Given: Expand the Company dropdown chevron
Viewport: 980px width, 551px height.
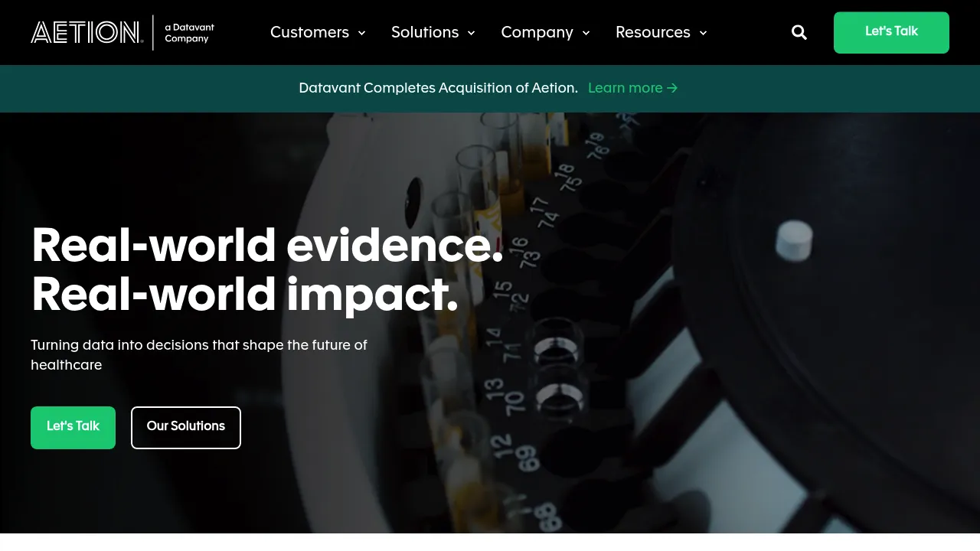Looking at the screenshot, I should coord(586,33).
